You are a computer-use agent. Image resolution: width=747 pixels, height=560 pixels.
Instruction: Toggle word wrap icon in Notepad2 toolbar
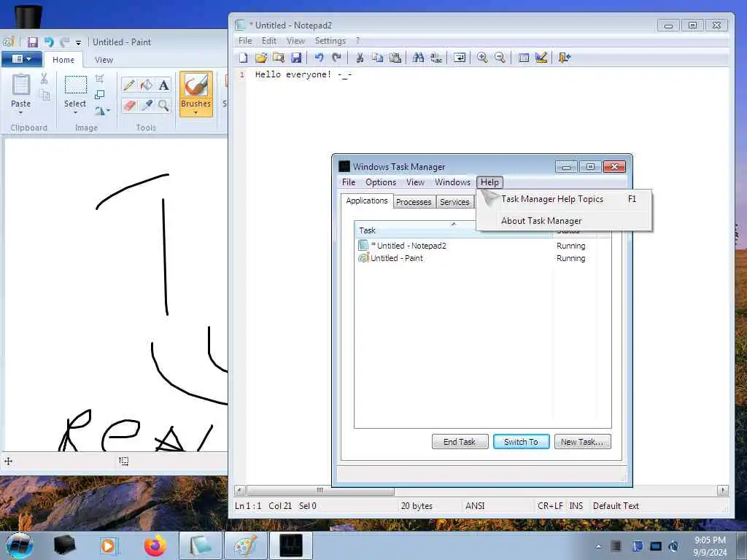pos(460,58)
